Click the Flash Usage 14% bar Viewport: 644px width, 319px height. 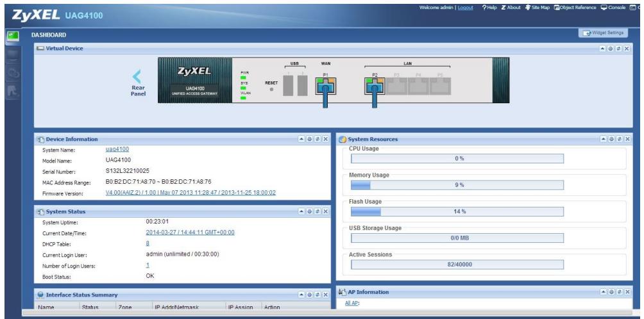point(457,211)
